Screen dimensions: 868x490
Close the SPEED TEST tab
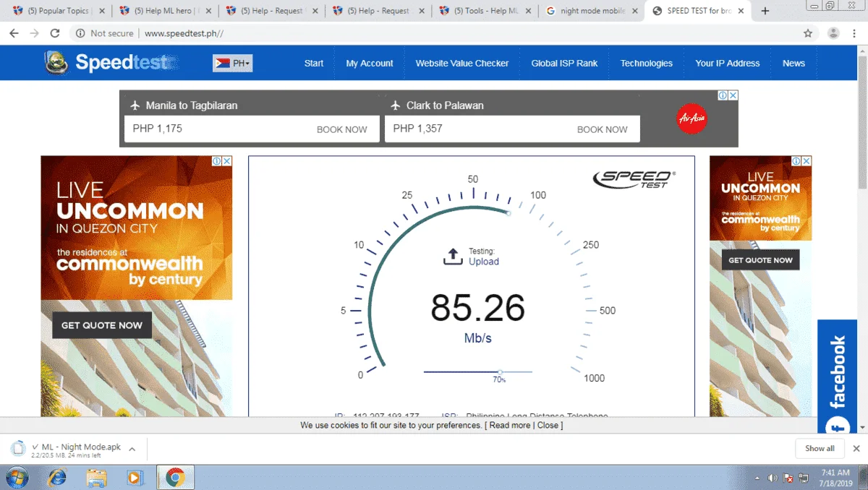tap(741, 11)
